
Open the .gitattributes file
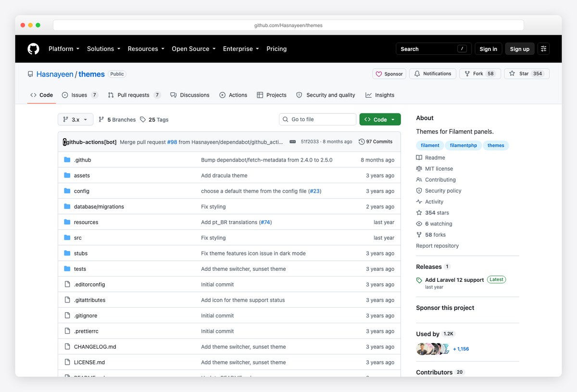point(89,300)
